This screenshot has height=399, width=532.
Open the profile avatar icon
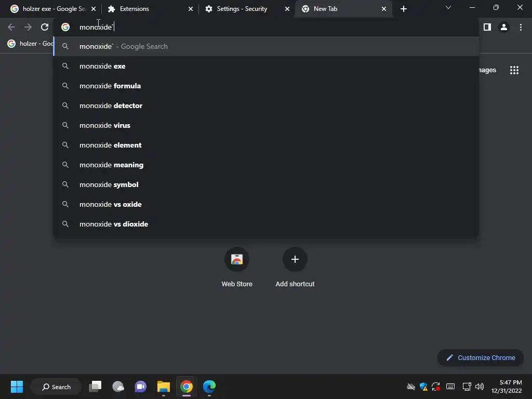504,27
